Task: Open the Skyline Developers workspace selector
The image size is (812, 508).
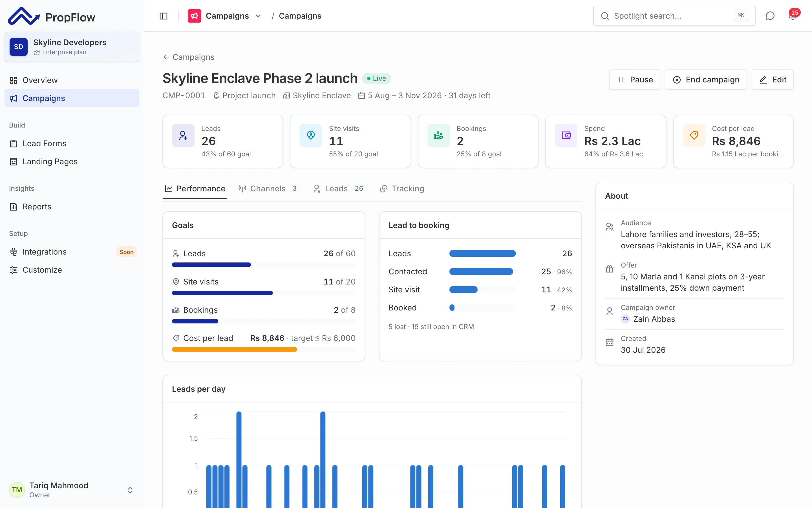Action: coord(72,47)
